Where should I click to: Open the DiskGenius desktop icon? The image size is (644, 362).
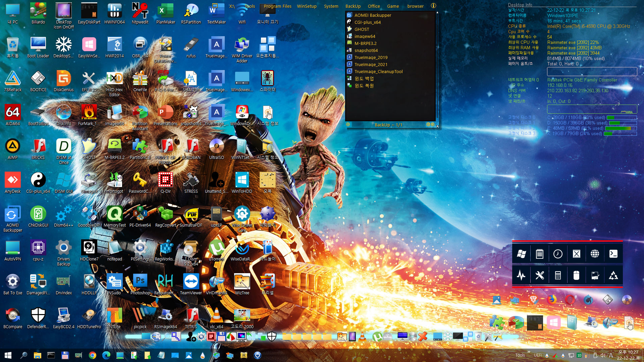(63, 81)
